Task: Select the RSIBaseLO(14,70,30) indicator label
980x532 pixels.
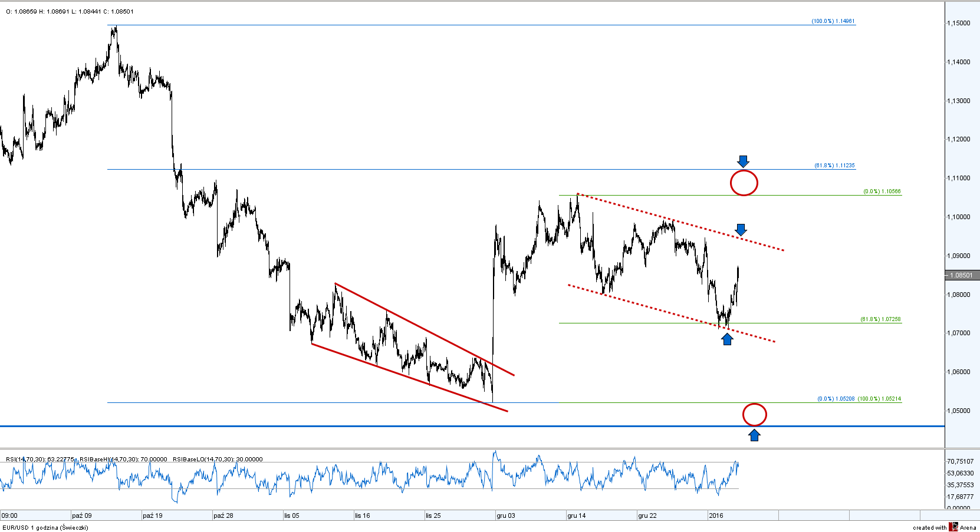Action: click(x=218, y=459)
